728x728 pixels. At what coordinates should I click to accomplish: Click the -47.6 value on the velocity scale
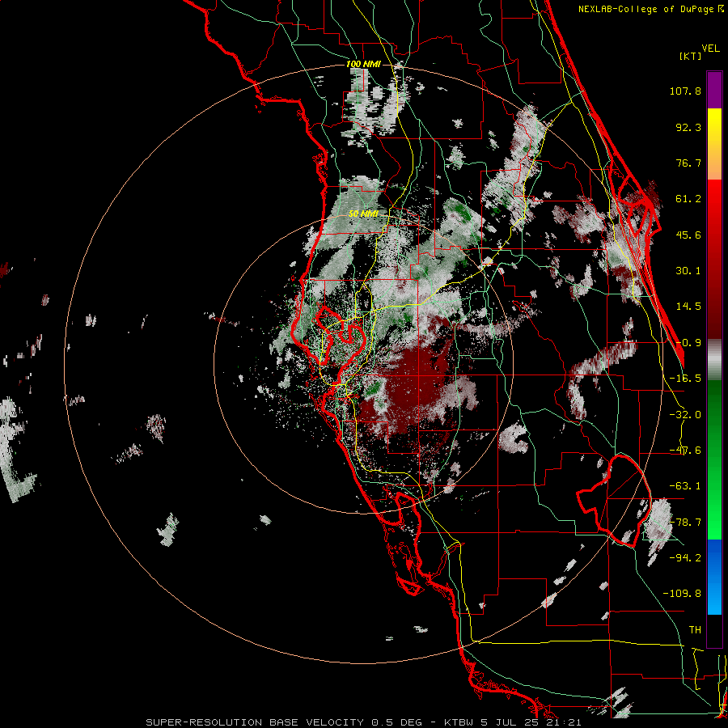(685, 451)
